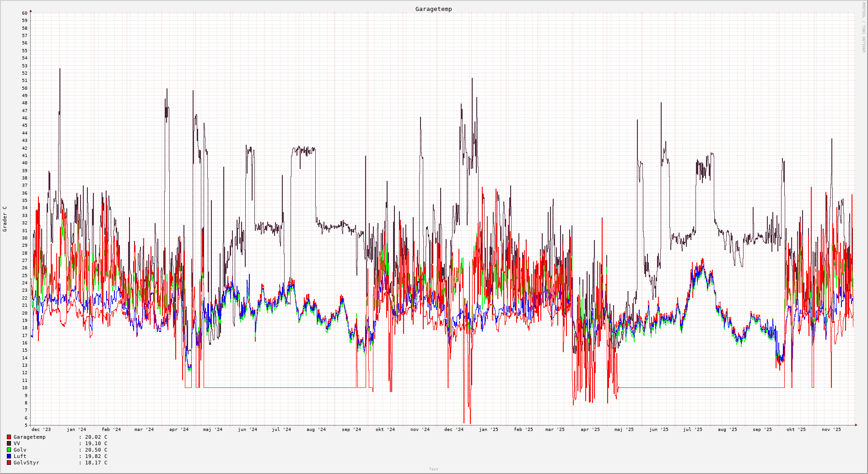Select the 'jan '25' x-axis label
Screen dimensions: 868x474
pos(489,430)
